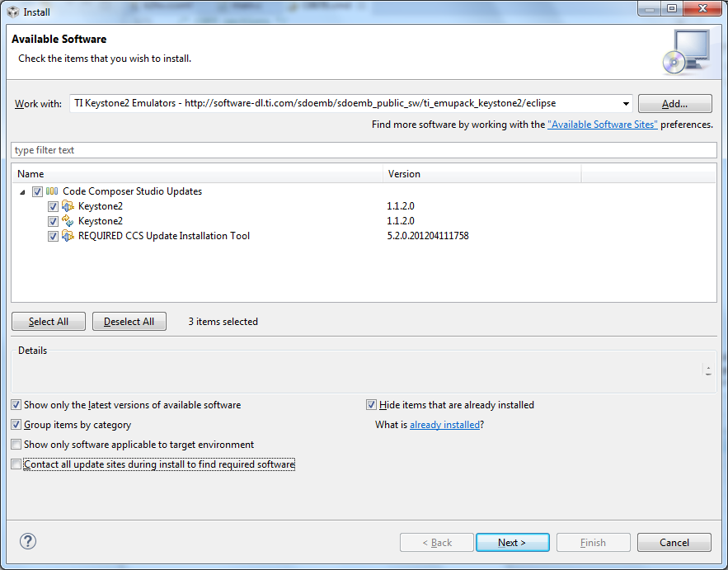Open the already installed link
728x570 pixels.
click(x=444, y=425)
